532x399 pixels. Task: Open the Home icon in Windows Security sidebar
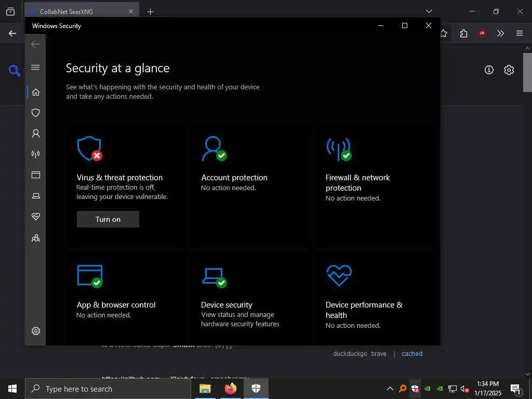point(36,92)
